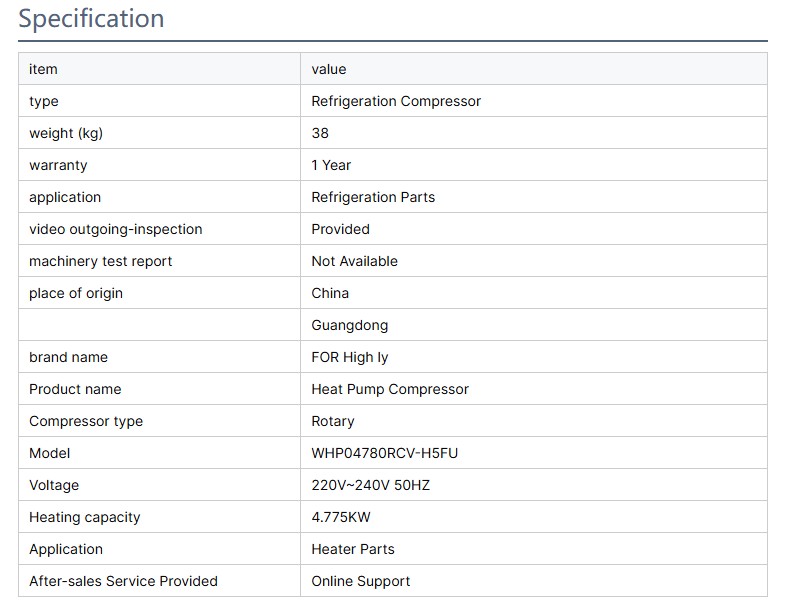
Task: Select the Not Available test report value
Action: click(354, 261)
